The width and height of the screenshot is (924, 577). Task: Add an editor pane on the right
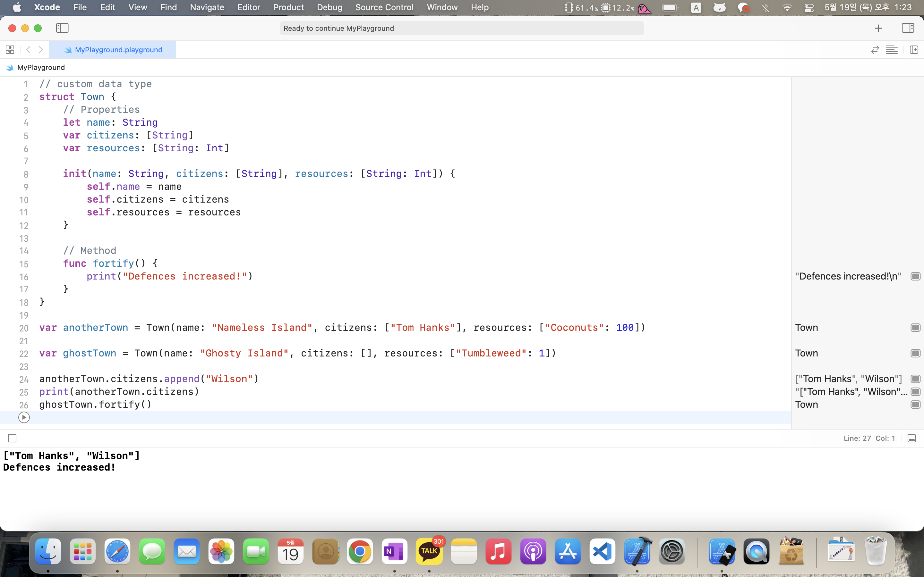pyautogui.click(x=914, y=50)
